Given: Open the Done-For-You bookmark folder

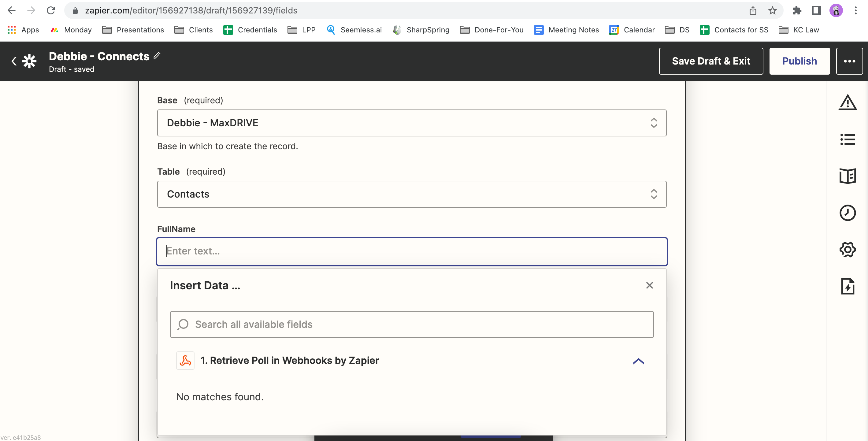Looking at the screenshot, I should pos(491,30).
